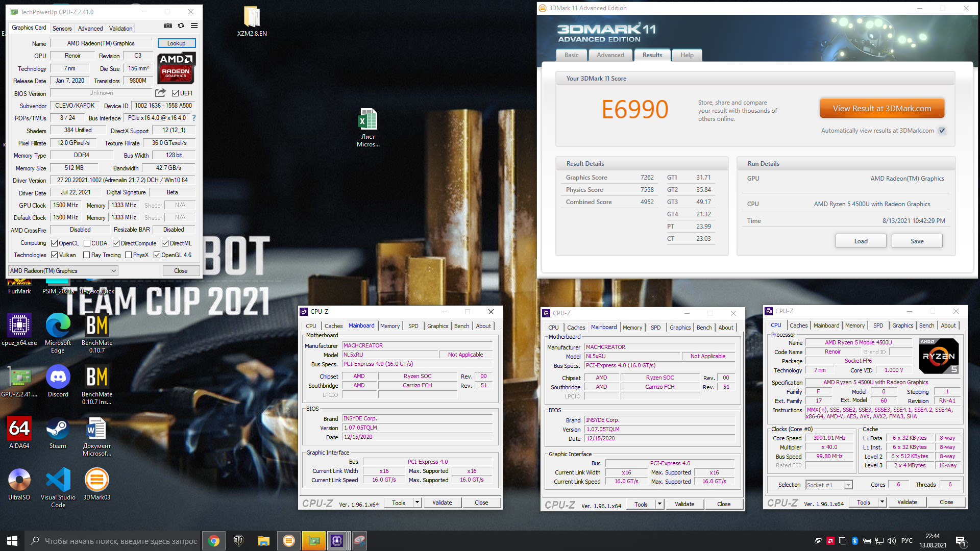Switch to GPU-Z Validation tab

(x=120, y=29)
